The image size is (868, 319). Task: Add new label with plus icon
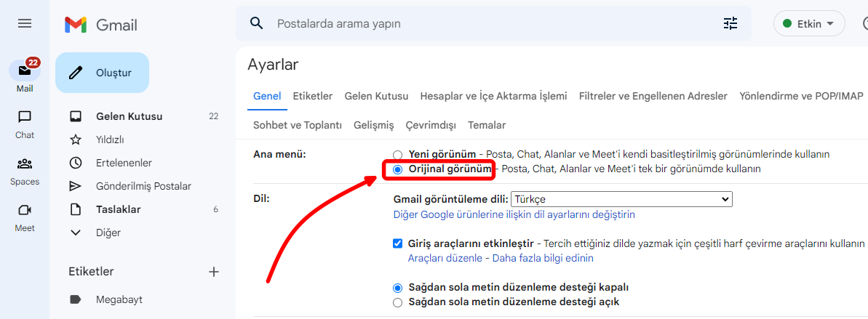[214, 272]
